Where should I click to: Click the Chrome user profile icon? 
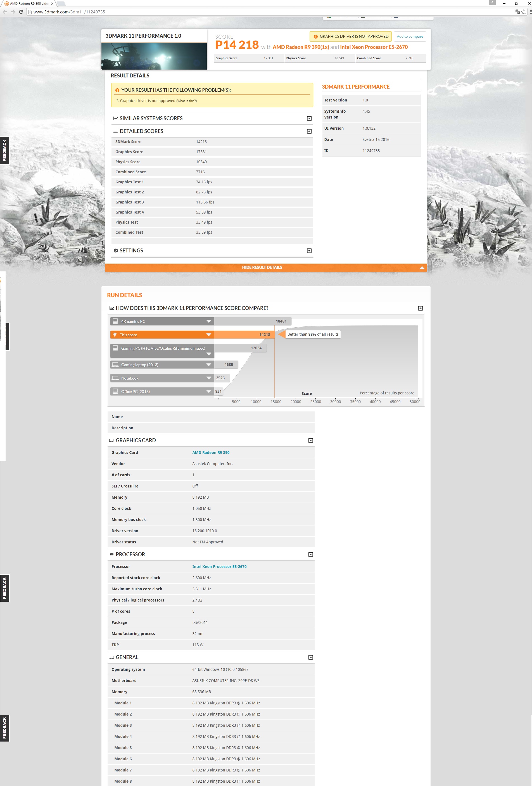click(x=492, y=3)
